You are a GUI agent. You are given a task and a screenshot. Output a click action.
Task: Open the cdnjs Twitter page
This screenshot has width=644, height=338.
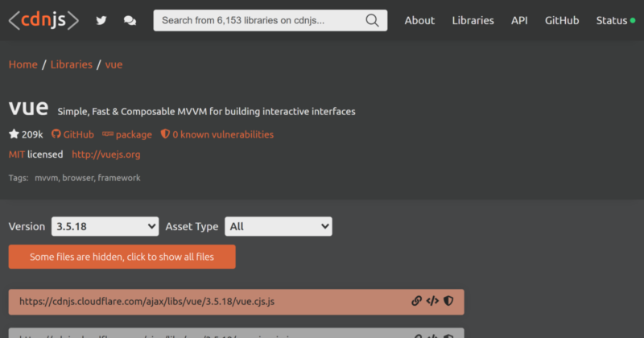(x=101, y=21)
